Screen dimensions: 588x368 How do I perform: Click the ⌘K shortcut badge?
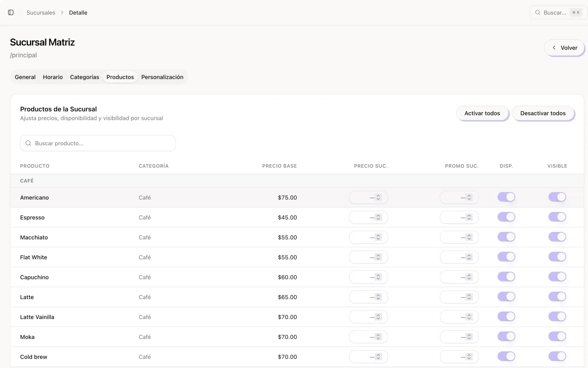(576, 13)
